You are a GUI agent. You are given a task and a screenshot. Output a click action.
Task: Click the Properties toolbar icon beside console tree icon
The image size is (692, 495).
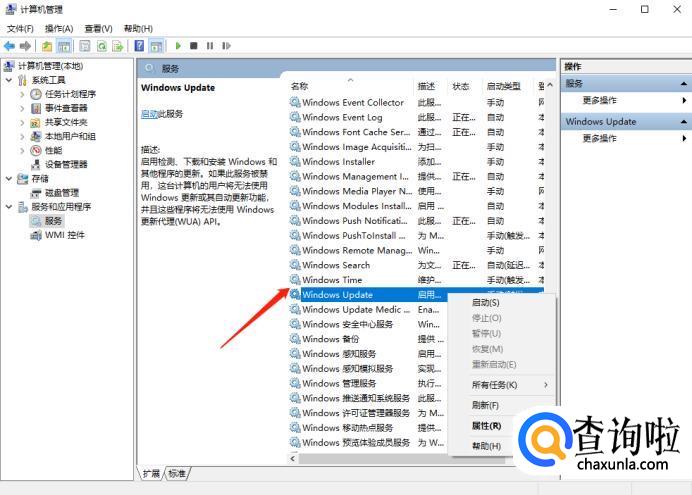tap(85, 46)
